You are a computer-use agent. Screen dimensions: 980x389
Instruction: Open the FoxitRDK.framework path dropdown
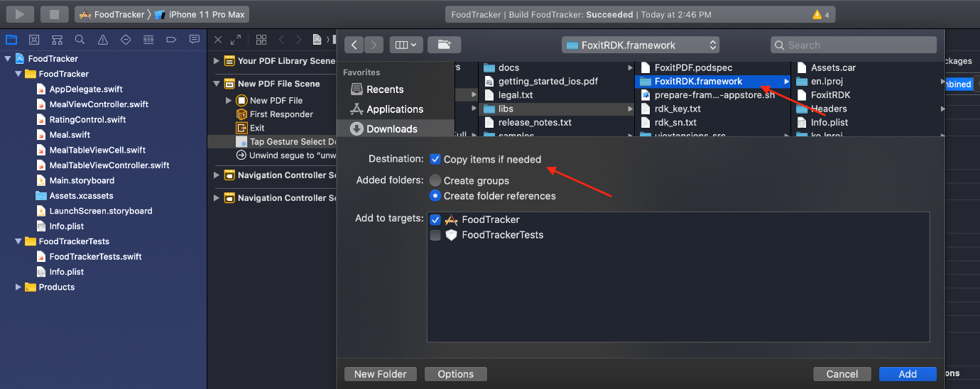(641, 45)
